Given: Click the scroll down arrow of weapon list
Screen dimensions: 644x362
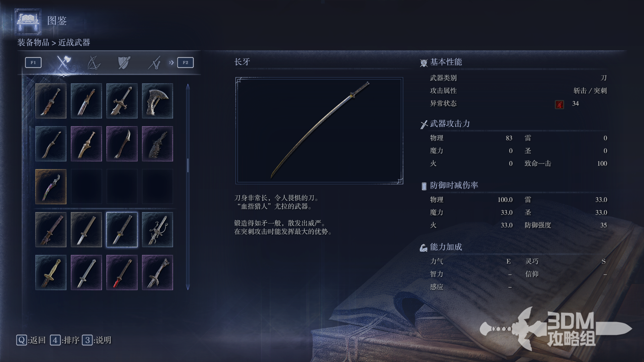Looking at the screenshot, I should tap(188, 287).
